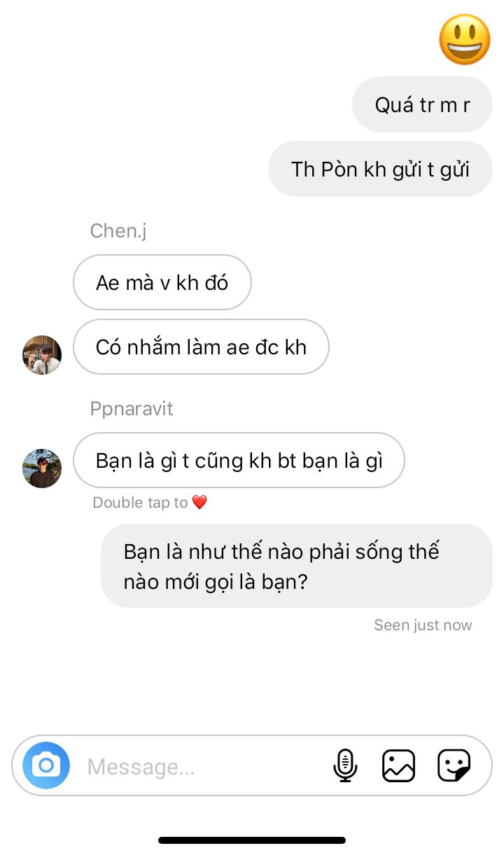Open Chen.j's profile picture
Screen dimensions: 504x855
click(x=42, y=355)
